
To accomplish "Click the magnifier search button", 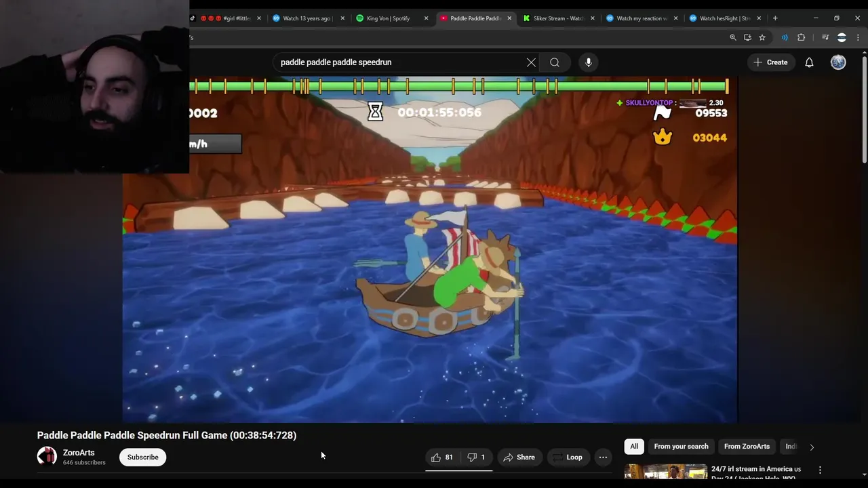I will (555, 62).
